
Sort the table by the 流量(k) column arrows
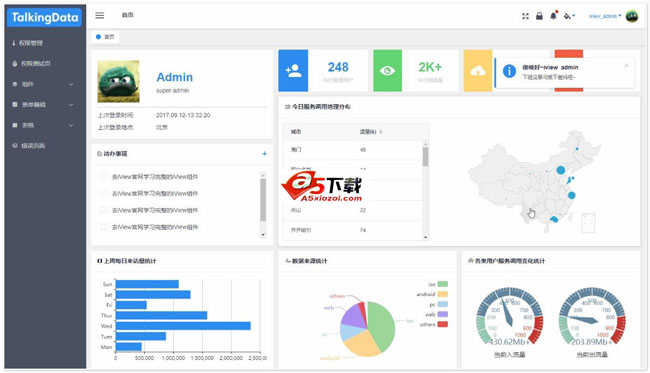[381, 132]
